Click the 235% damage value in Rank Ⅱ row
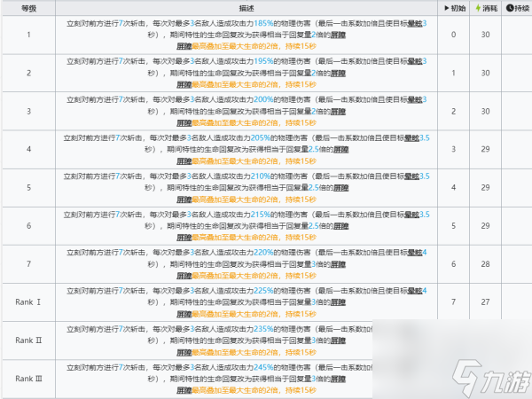This screenshot has width=532, height=399. 263,329
